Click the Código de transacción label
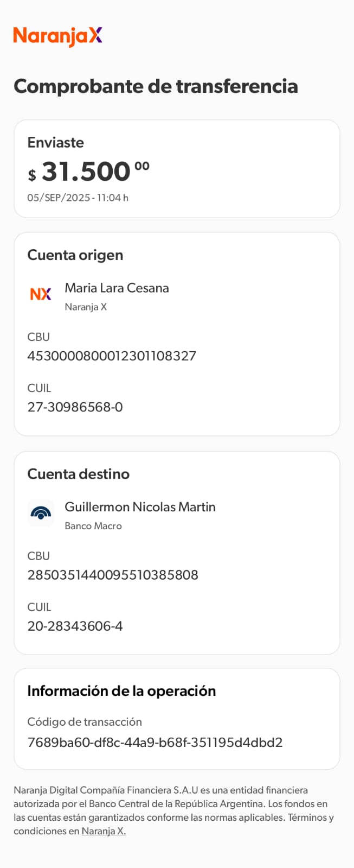Image resolution: width=354 pixels, height=868 pixels. point(85,722)
